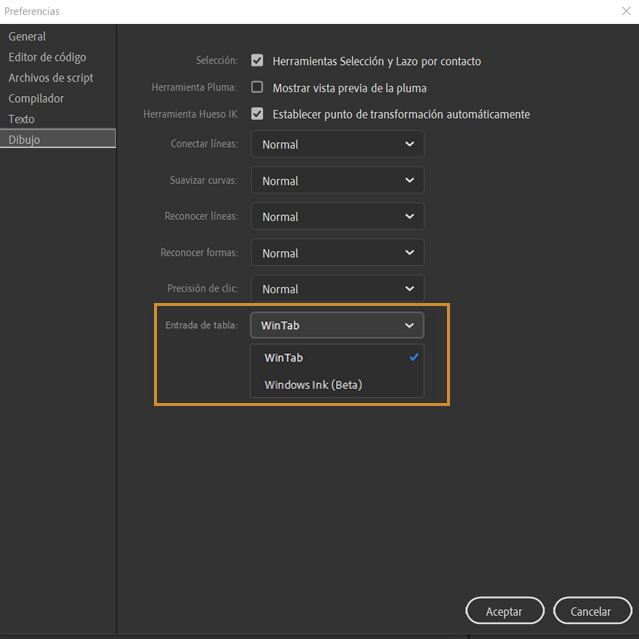Open the Compilador preferences category
Image resolution: width=639 pixels, height=639 pixels.
(x=36, y=98)
